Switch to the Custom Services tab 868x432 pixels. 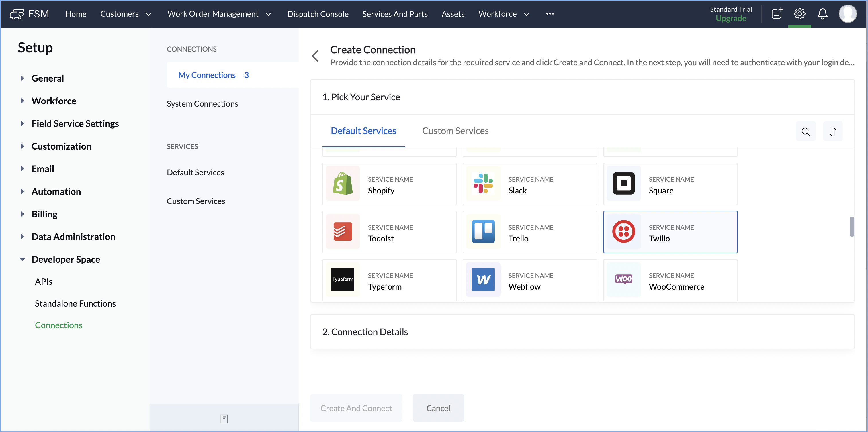455,131
